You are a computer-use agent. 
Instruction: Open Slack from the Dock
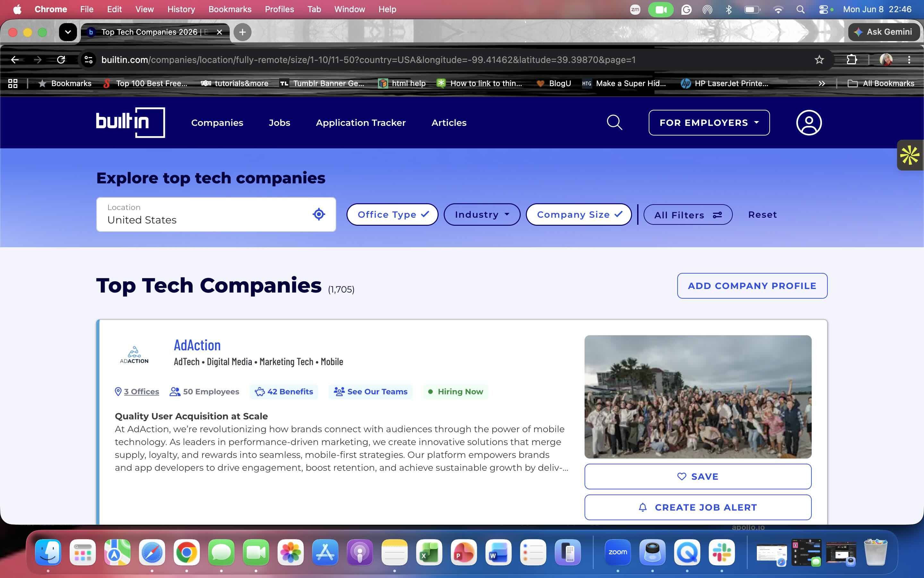coord(722,552)
